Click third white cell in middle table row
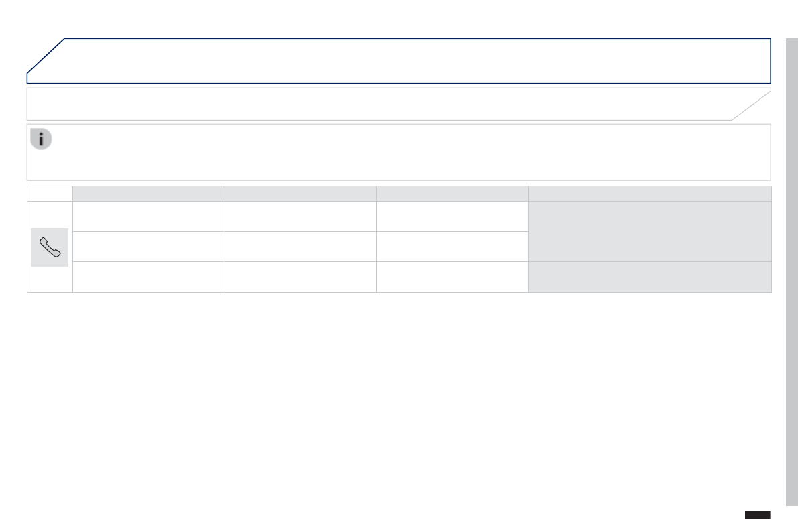Screen dimensions: 798x532 [x=452, y=247]
